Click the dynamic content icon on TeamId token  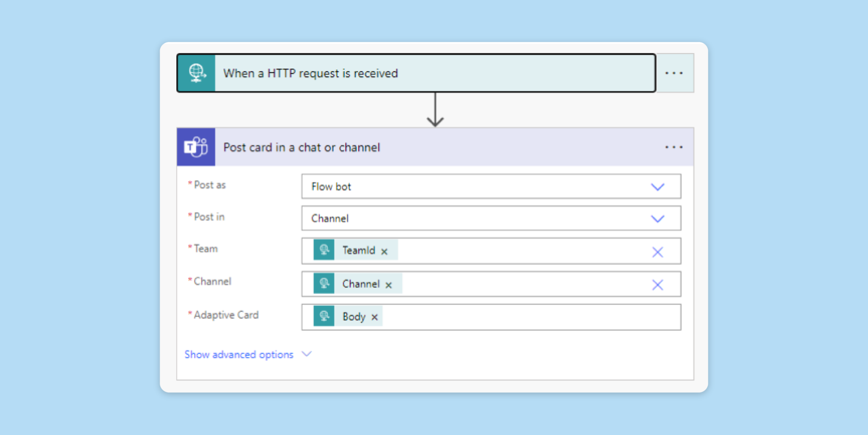[x=324, y=250]
